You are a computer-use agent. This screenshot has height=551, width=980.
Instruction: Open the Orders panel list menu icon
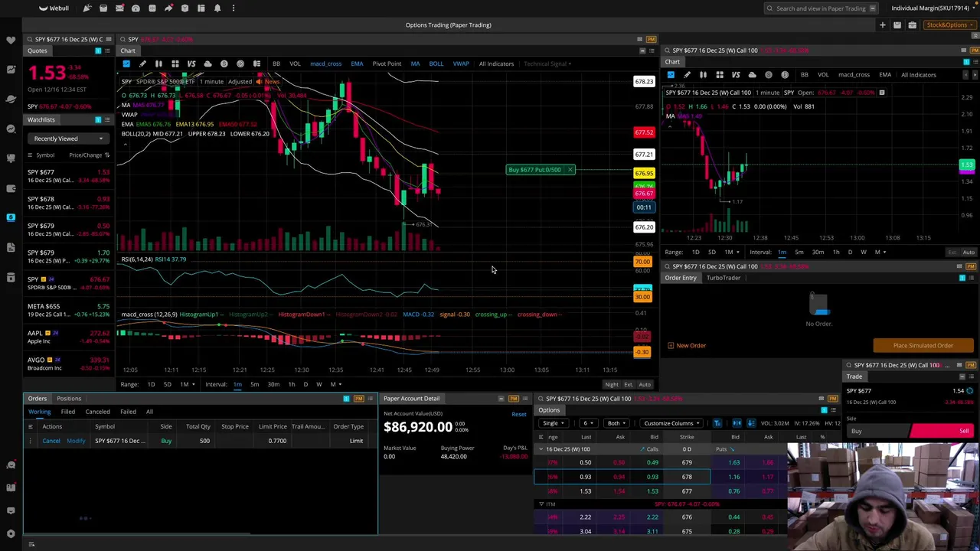tap(371, 399)
